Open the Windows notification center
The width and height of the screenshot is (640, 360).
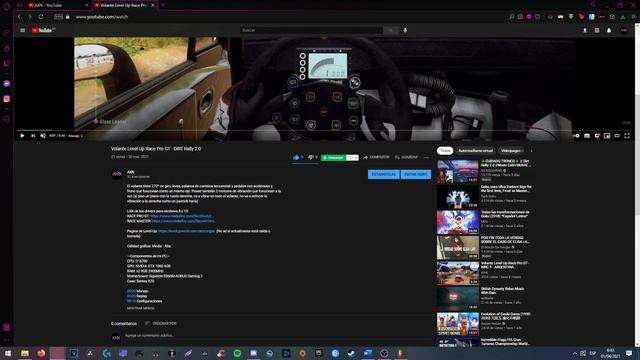point(629,353)
